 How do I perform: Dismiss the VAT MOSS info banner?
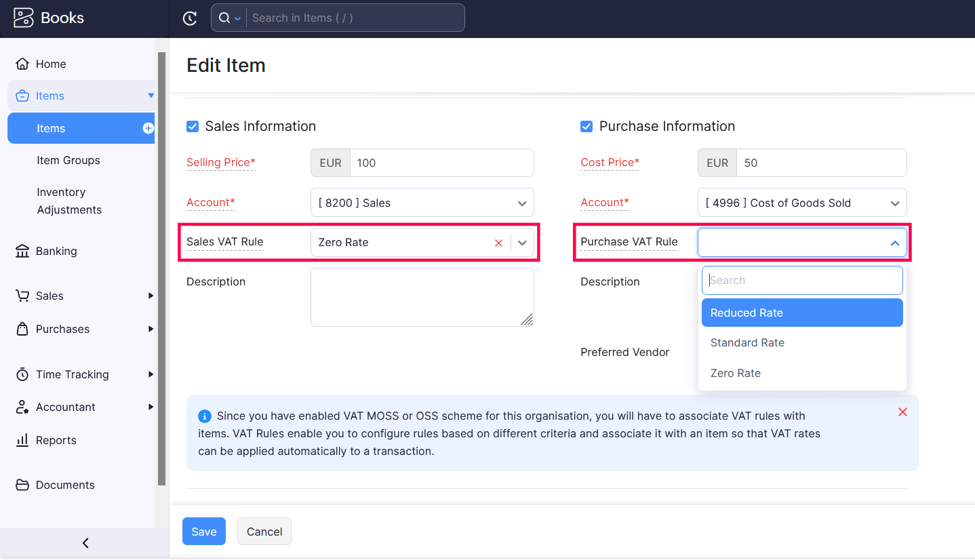coord(902,412)
